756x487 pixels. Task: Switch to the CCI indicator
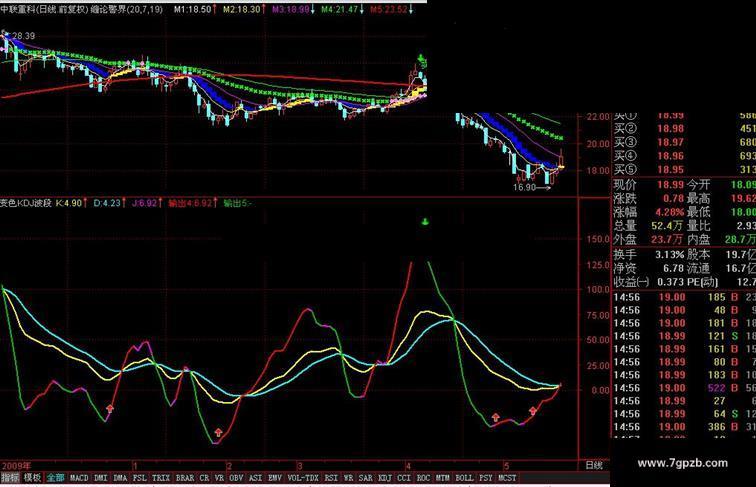pyautogui.click(x=404, y=478)
